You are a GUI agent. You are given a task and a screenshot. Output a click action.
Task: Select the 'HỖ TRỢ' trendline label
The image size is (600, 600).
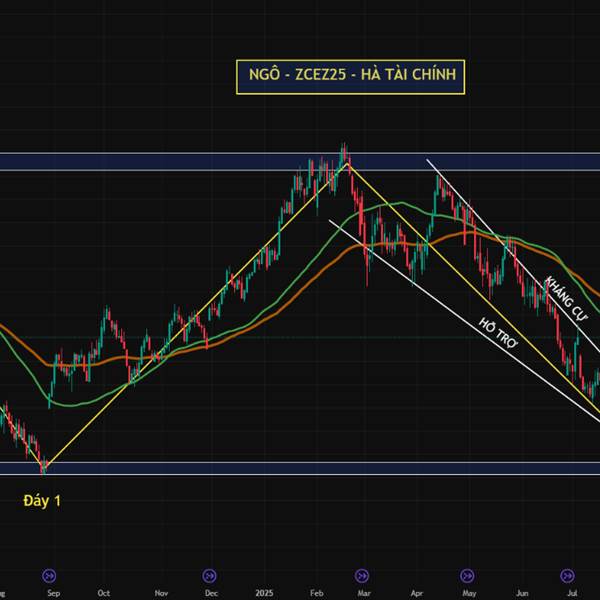click(498, 333)
